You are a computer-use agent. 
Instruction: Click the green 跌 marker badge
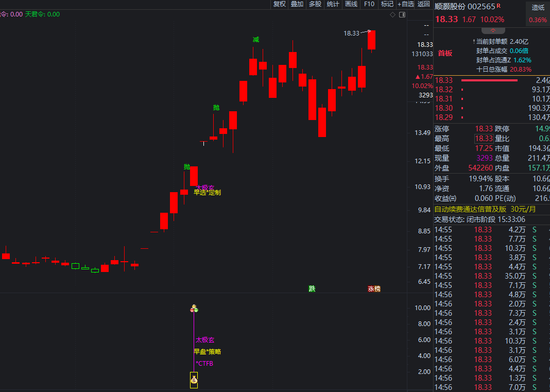coord(312,288)
